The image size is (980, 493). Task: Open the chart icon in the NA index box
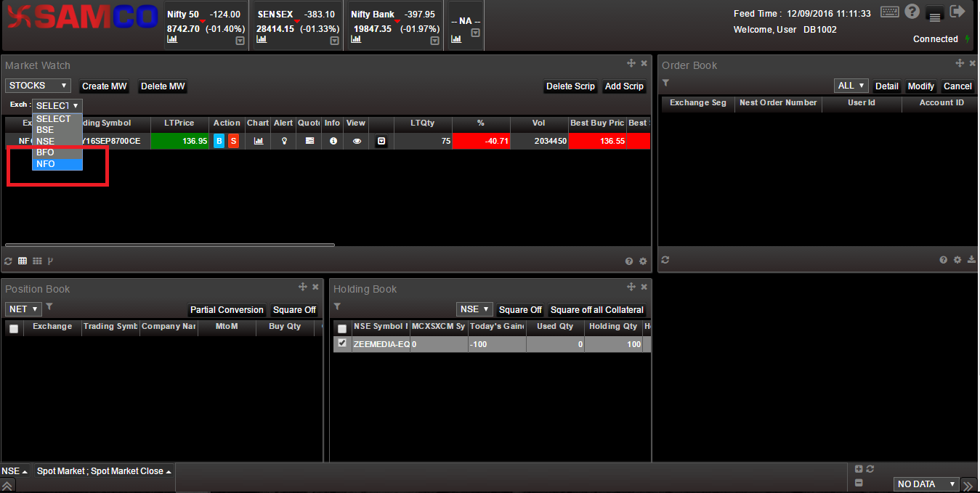pyautogui.click(x=456, y=39)
